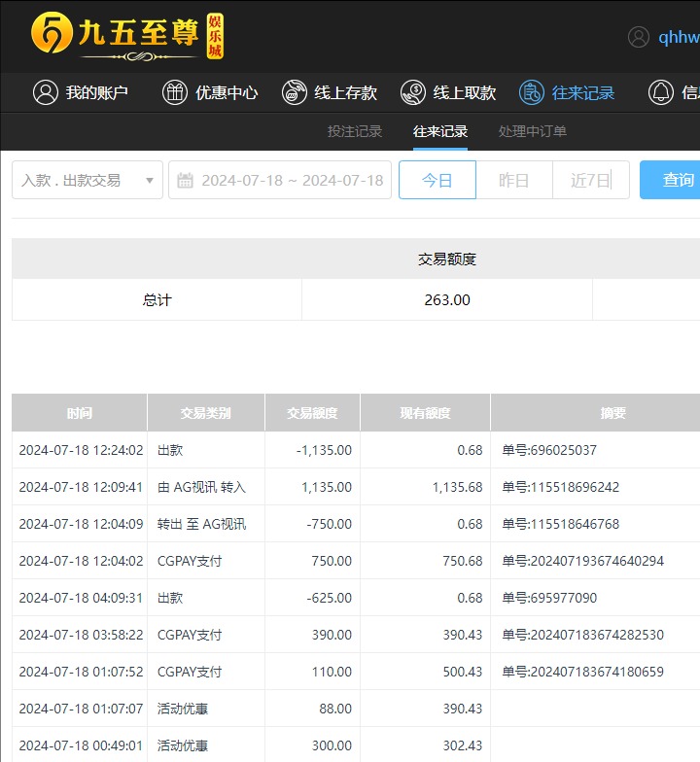Click the 往来记录 records icon
Viewport: 700px width, 762px height.
pyautogui.click(x=532, y=92)
